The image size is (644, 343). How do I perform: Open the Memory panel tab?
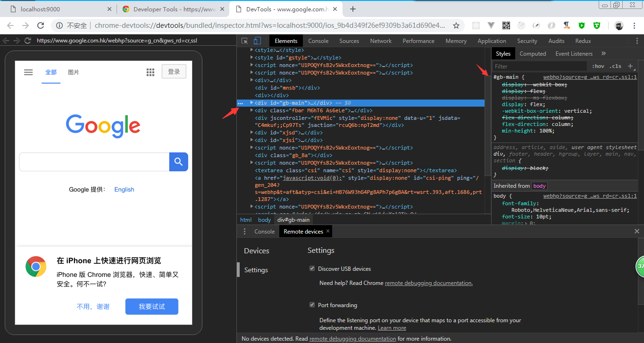pos(456,41)
